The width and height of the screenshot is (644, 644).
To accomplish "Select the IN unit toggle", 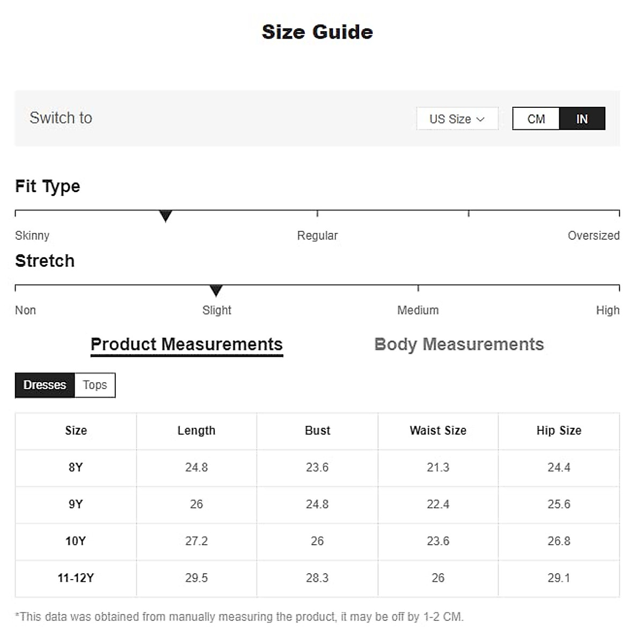I will coord(582,119).
